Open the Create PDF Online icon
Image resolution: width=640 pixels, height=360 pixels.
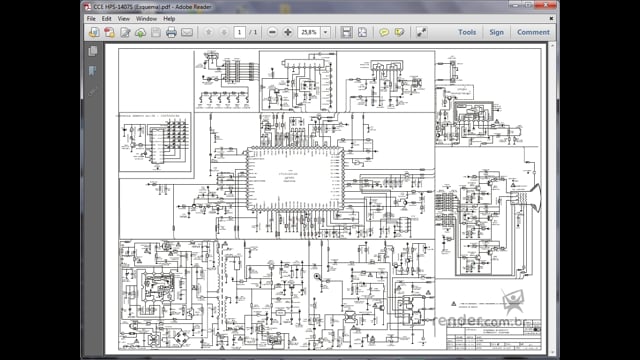point(94,32)
